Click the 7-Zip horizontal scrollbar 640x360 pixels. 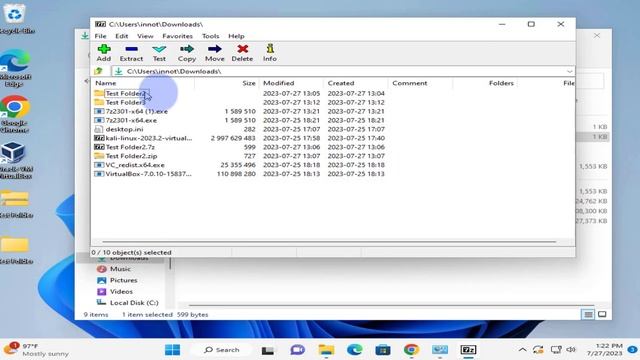(x=329, y=242)
